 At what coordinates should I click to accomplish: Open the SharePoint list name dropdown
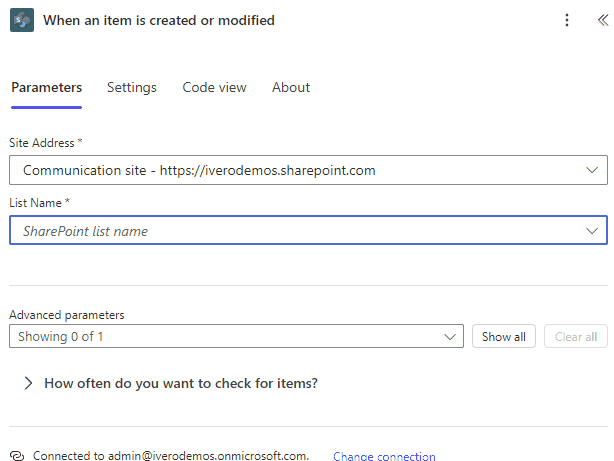coord(308,230)
